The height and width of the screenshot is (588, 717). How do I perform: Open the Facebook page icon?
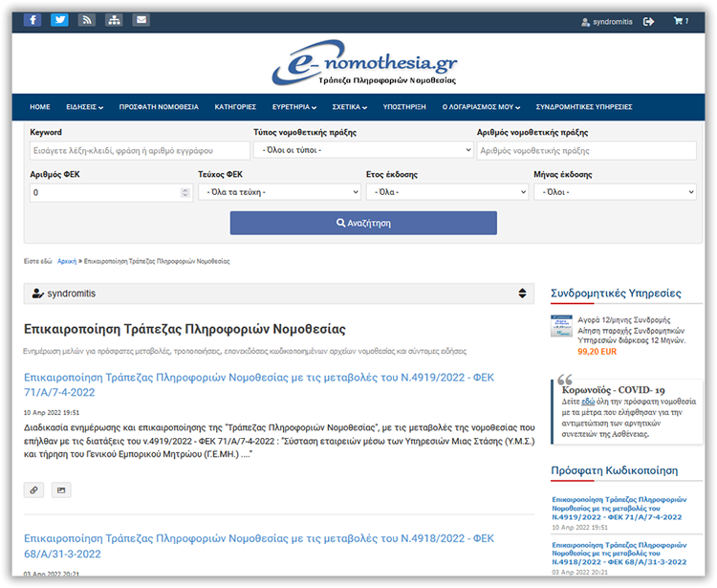click(33, 20)
